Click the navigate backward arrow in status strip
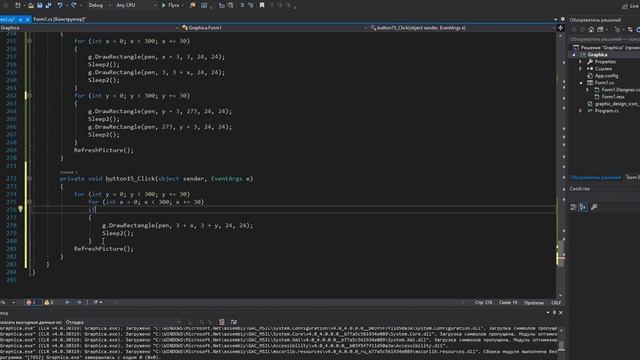The image size is (640, 360). [68, 302]
